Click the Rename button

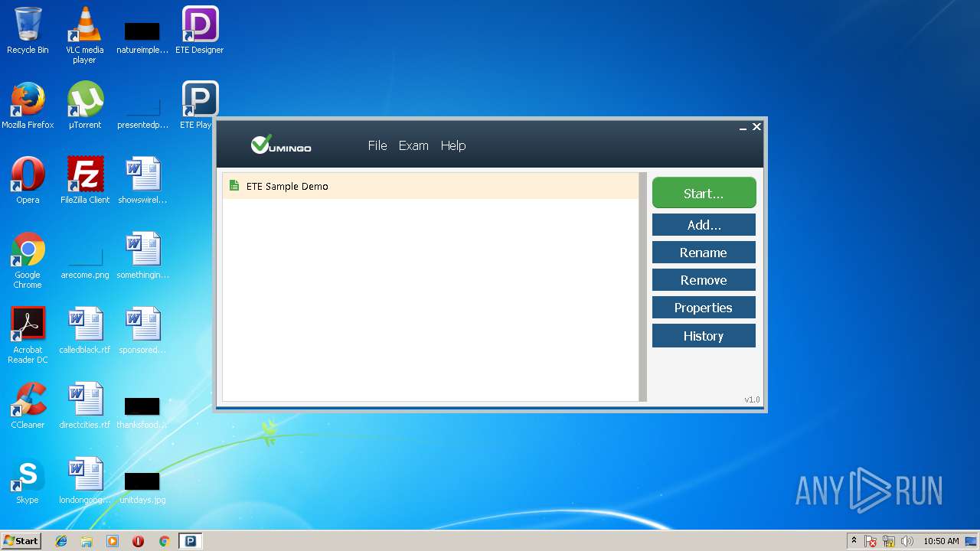[704, 253]
